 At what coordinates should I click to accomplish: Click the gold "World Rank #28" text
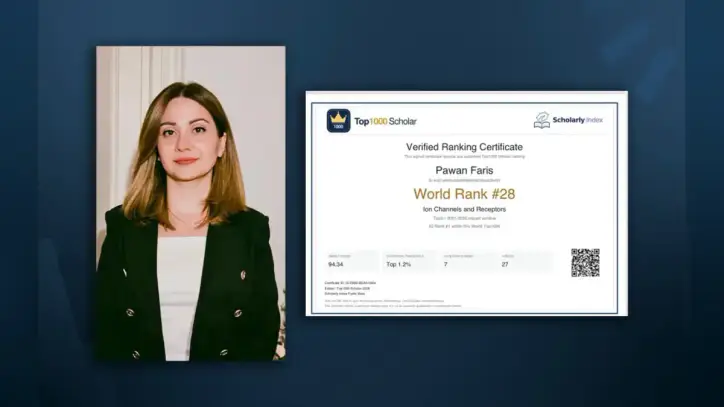(464, 194)
